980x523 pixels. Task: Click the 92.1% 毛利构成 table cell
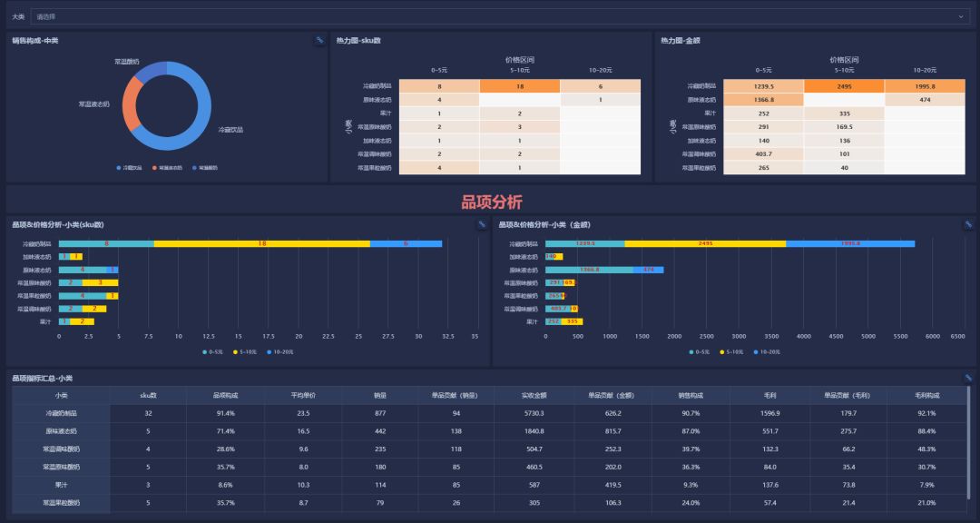[x=926, y=413]
